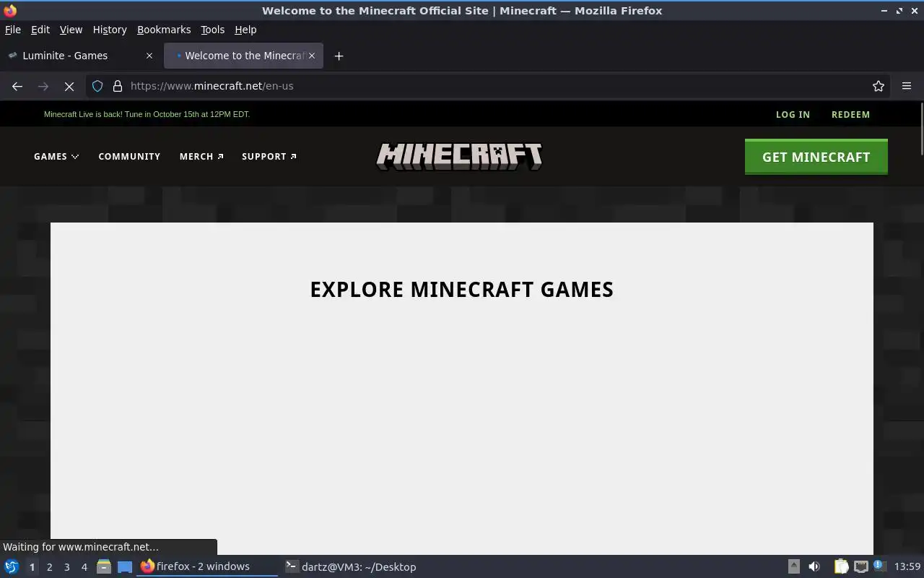Switch to workspace 2

click(49, 566)
